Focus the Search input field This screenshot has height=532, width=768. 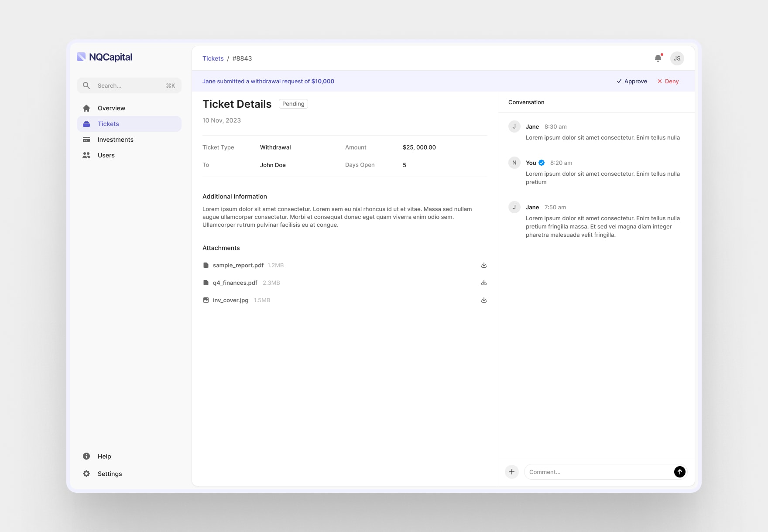click(129, 85)
